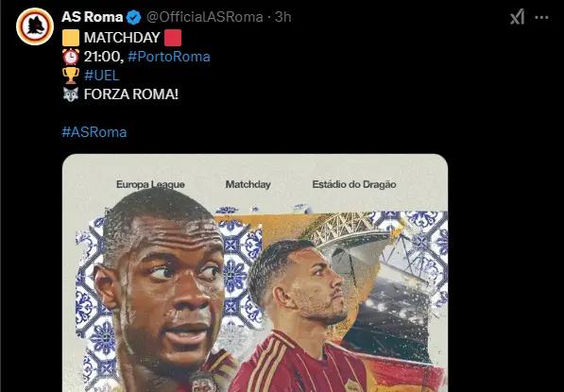
Task: Open the #ASRoma hashtag link
Action: (x=94, y=132)
